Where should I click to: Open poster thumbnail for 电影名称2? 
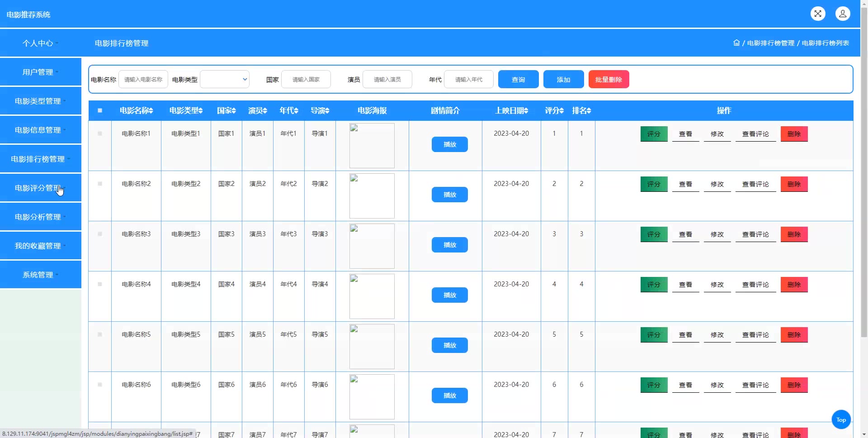click(x=372, y=196)
